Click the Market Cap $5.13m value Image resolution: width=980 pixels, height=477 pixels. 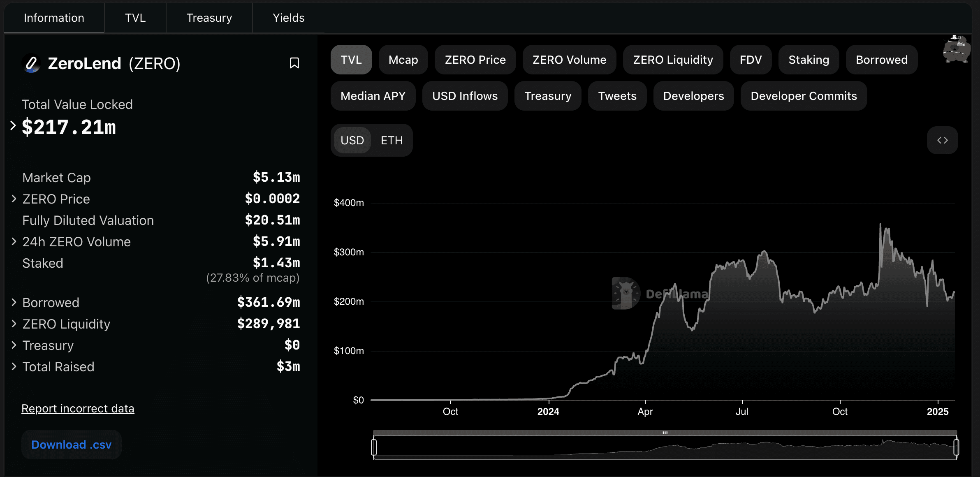[276, 178]
